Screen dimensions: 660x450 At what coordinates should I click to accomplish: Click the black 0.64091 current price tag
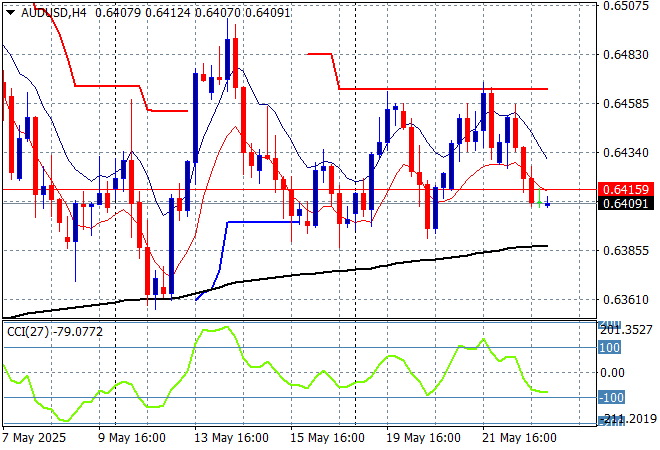click(x=626, y=203)
